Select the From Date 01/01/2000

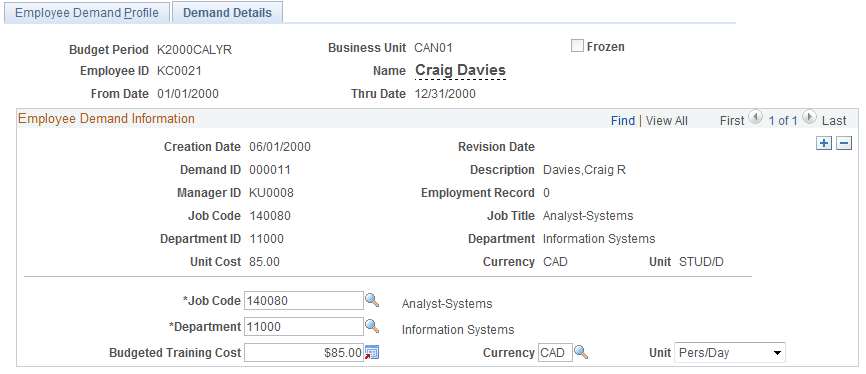pyautogui.click(x=188, y=94)
